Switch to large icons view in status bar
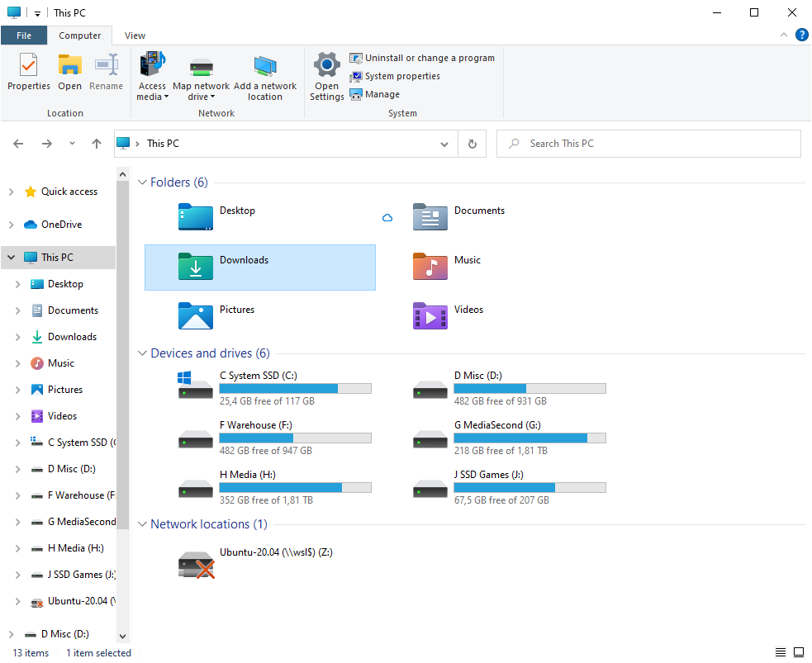Screen dimensions: 812x663 pyautogui.click(x=799, y=653)
